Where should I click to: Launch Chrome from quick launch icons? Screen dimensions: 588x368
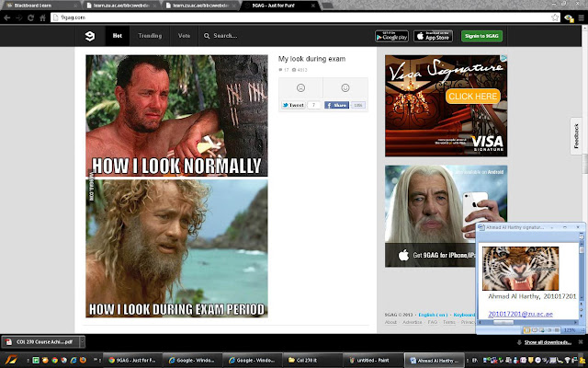tap(55, 360)
